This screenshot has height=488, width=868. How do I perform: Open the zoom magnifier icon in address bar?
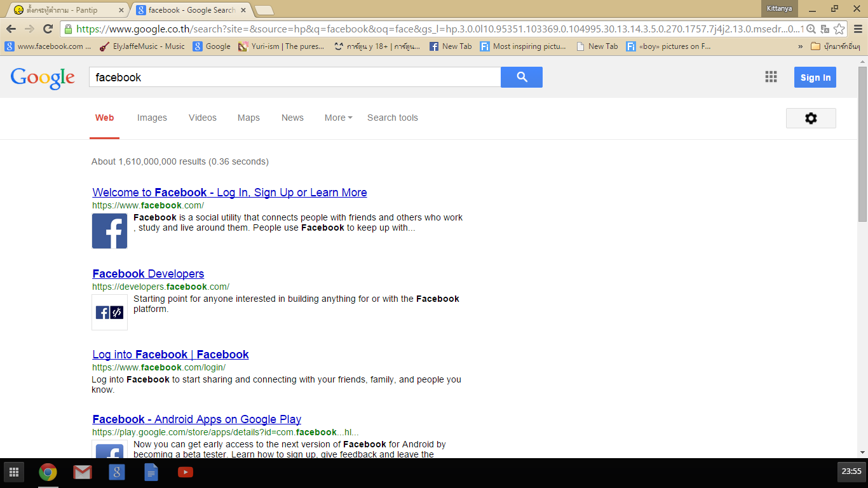811,29
